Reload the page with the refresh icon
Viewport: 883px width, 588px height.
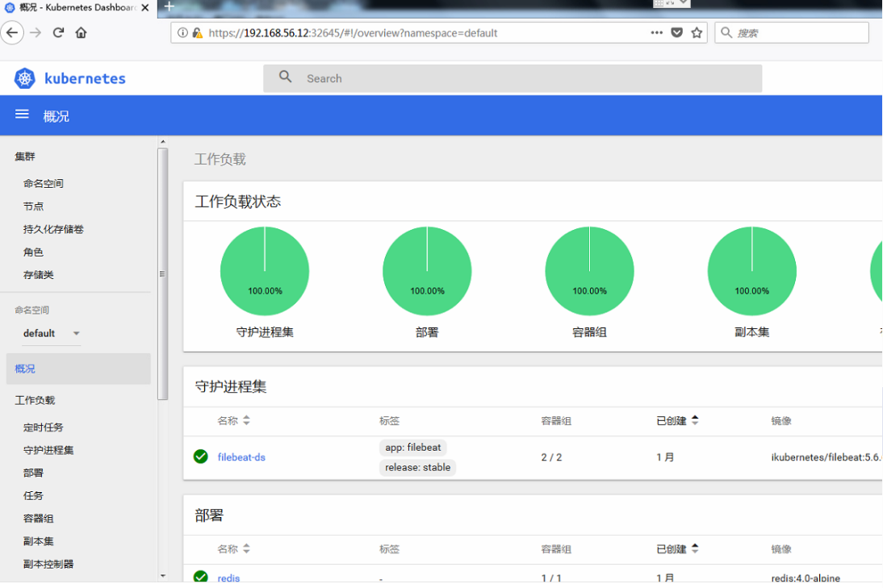[x=58, y=33]
